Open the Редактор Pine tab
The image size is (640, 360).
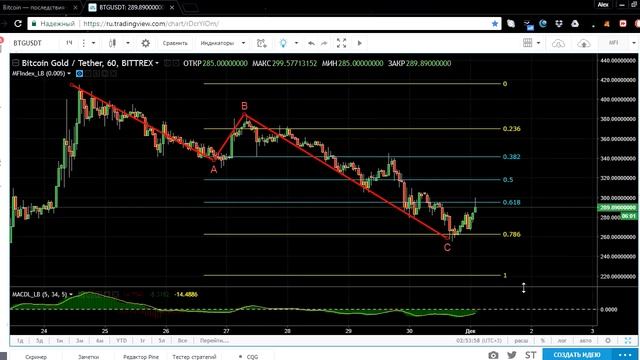pos(141,357)
